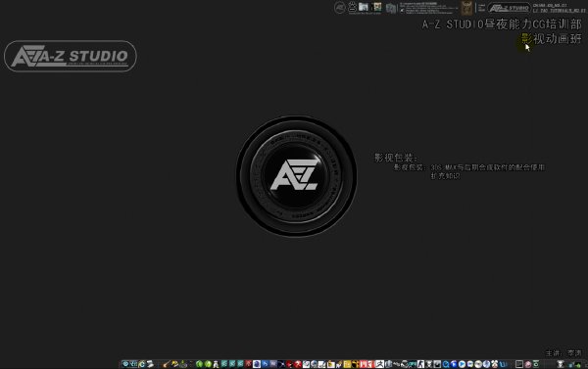Open the blue Q magnifier icon on taskbar
Image resolution: width=588 pixels, height=369 pixels.
(446, 364)
